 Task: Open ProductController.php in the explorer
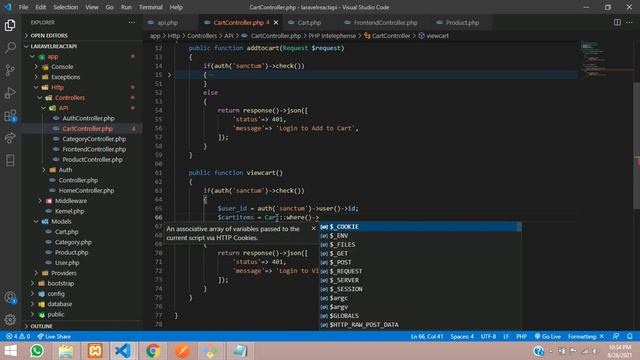(x=82, y=160)
